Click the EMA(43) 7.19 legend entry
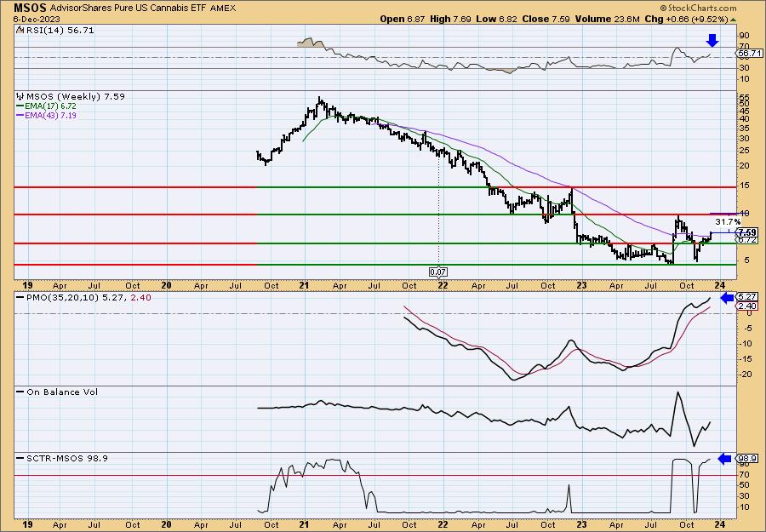The height and width of the screenshot is (532, 766). 50,116
